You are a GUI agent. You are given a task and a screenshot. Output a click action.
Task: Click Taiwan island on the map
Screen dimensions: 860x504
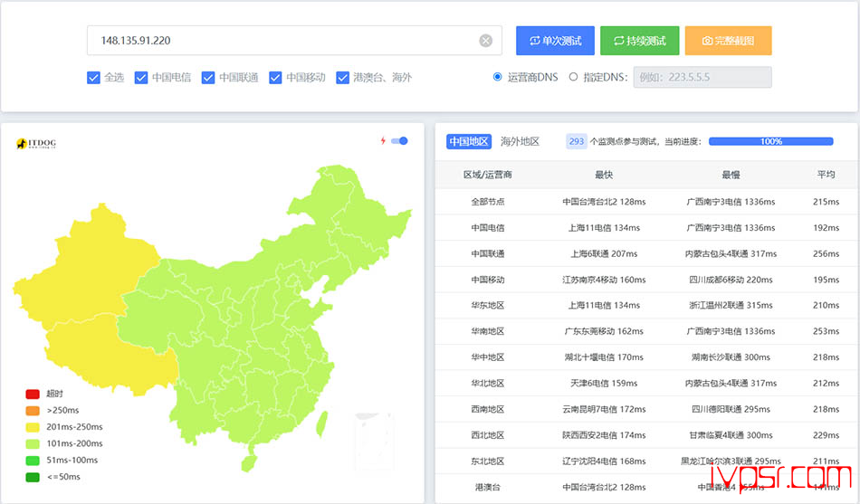[322, 423]
